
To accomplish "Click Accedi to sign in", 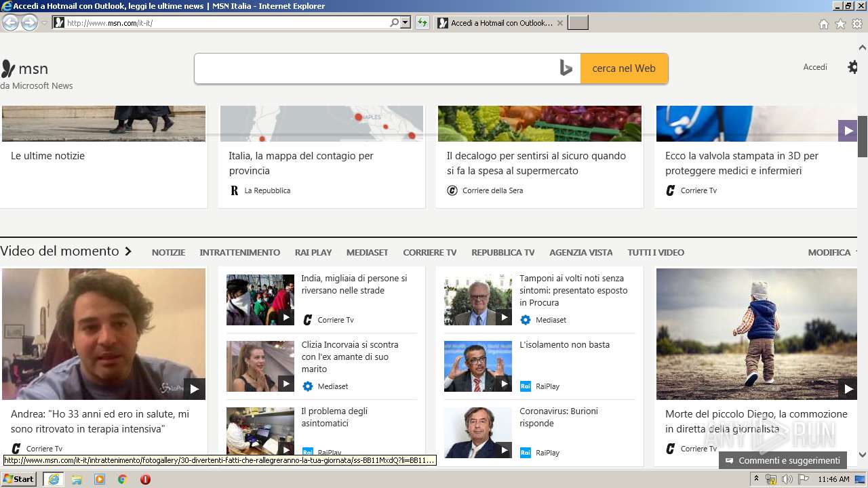I will [x=815, y=67].
